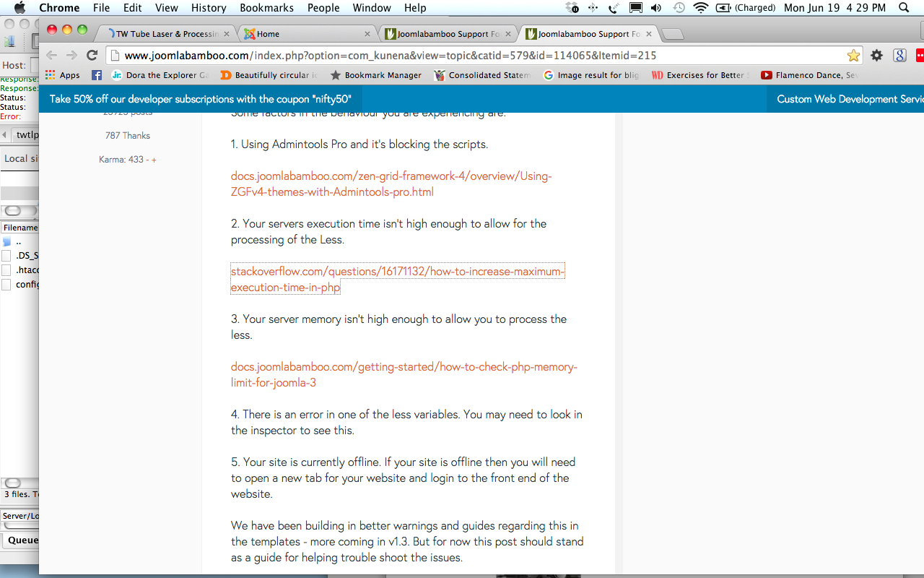Screen dimensions: 924x578
Task: Click the gear extension icon
Action: pos(876,56)
